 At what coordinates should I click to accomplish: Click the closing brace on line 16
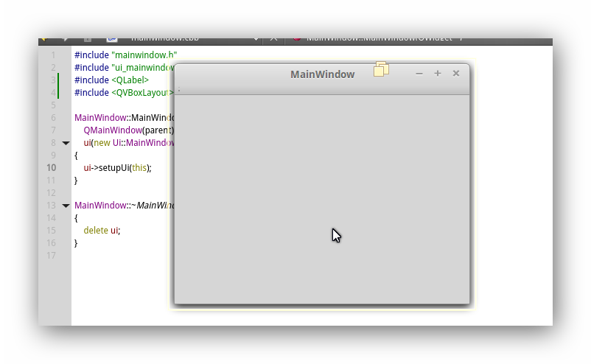[x=76, y=243]
